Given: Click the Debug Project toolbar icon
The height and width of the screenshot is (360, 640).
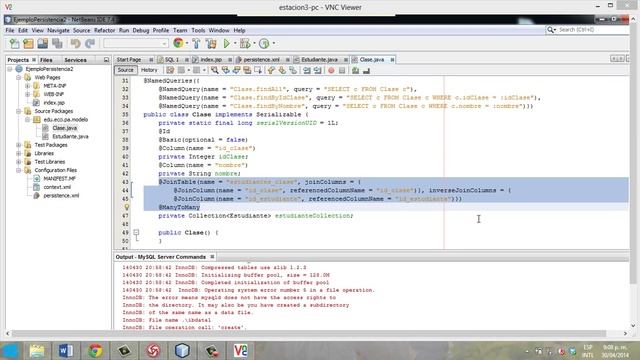Looking at the screenshot, I should point(245,43).
